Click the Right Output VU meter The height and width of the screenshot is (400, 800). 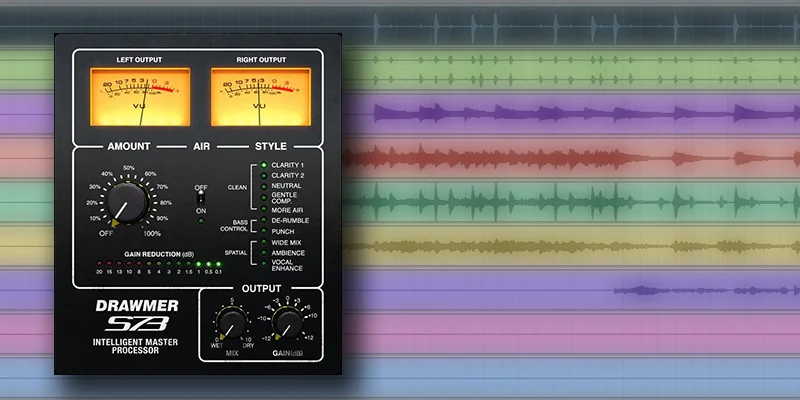(x=261, y=97)
